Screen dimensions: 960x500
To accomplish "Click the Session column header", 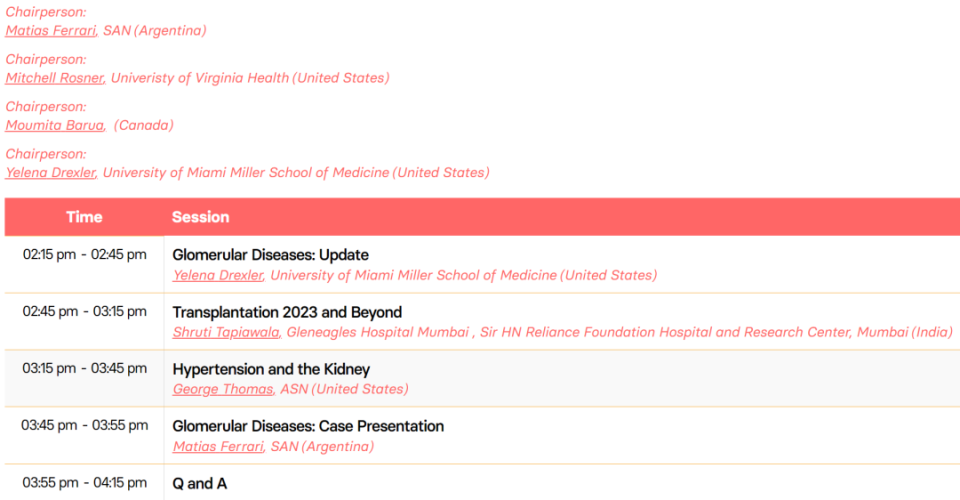I will pos(201,217).
